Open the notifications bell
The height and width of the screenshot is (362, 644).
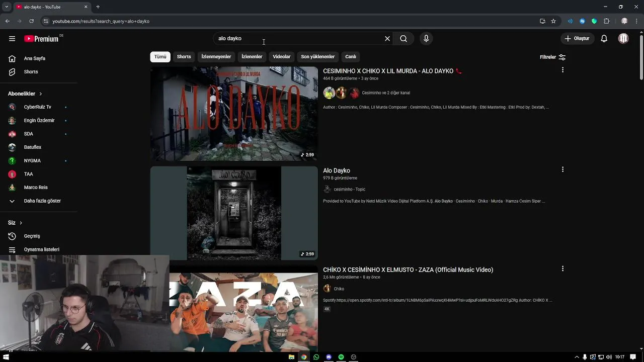pos(604,39)
